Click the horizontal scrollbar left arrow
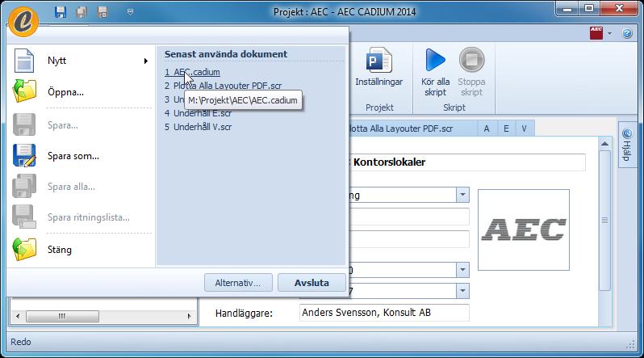Screen dimensions: 644x358 [x=18, y=316]
